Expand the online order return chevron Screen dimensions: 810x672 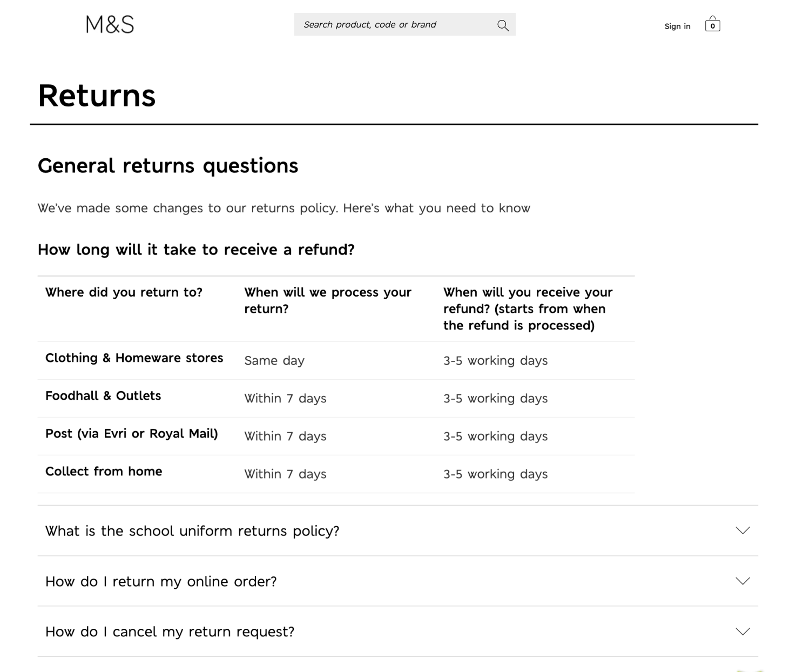coord(742,581)
